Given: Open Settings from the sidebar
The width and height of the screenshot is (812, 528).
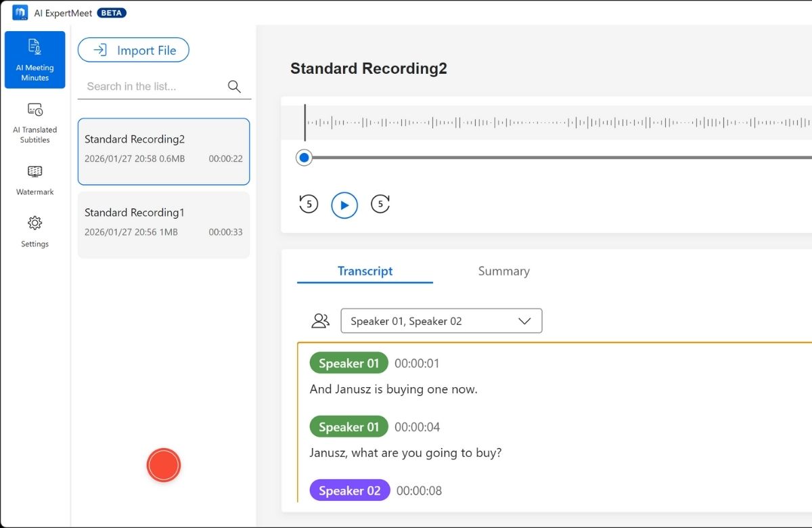Looking at the screenshot, I should pos(35,232).
